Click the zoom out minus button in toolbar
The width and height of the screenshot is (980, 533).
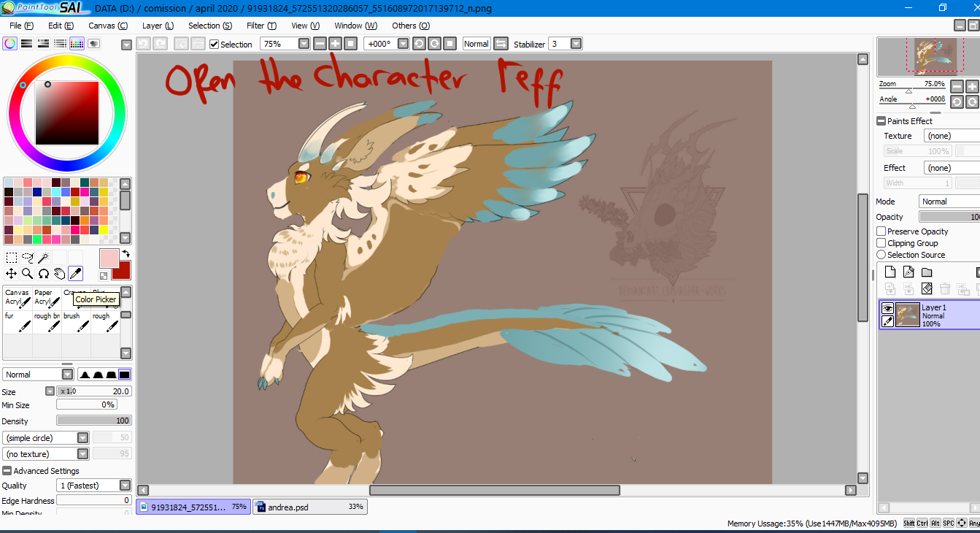320,44
